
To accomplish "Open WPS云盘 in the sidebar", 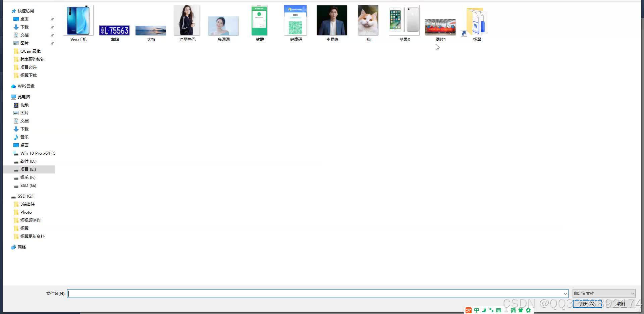I will click(25, 86).
